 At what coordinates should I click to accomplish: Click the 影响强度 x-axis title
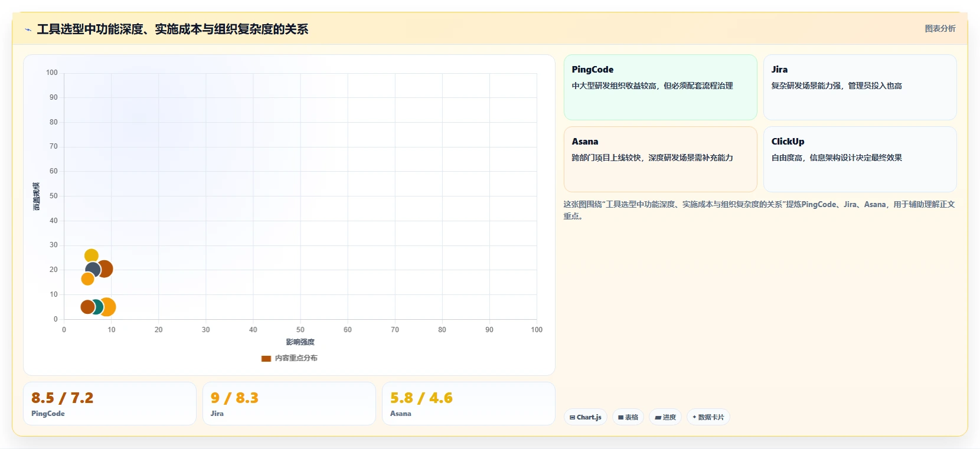(300, 342)
